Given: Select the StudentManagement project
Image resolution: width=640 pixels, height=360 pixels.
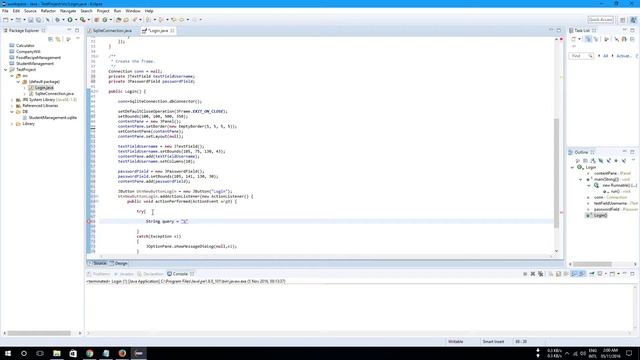Looking at the screenshot, I should point(35,64).
